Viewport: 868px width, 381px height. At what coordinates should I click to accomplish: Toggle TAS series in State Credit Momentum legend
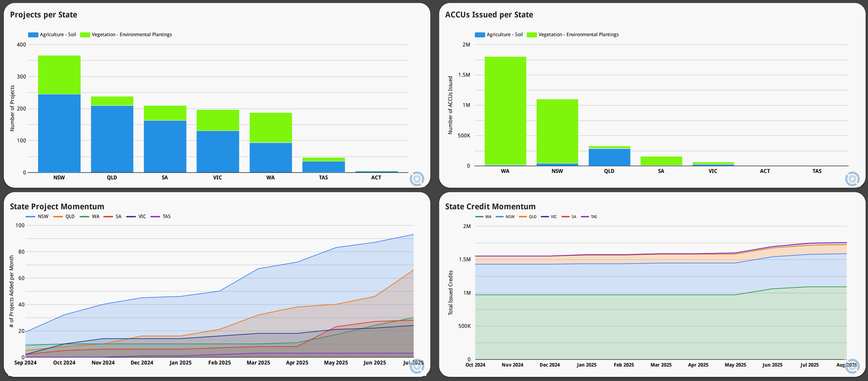tap(589, 217)
